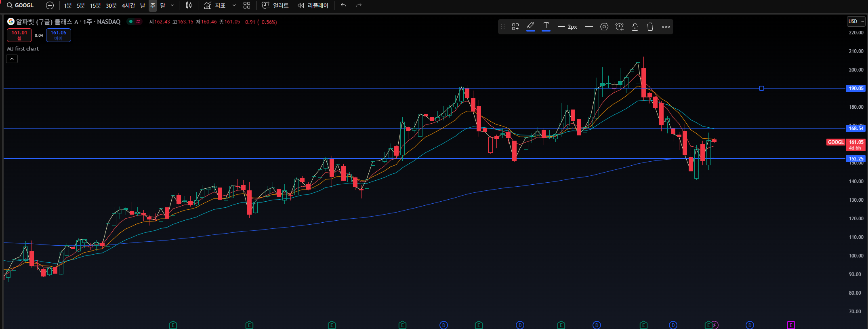
Task: Click the 190.05 price line label
Action: coord(855,88)
